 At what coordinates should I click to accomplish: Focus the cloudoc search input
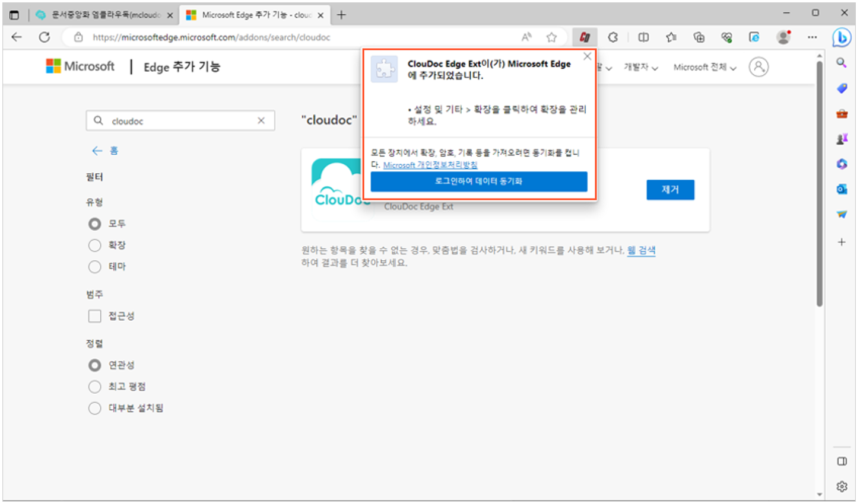180,121
